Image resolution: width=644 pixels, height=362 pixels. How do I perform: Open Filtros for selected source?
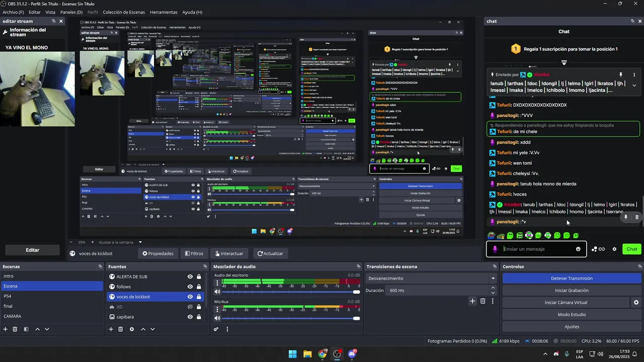click(x=193, y=253)
